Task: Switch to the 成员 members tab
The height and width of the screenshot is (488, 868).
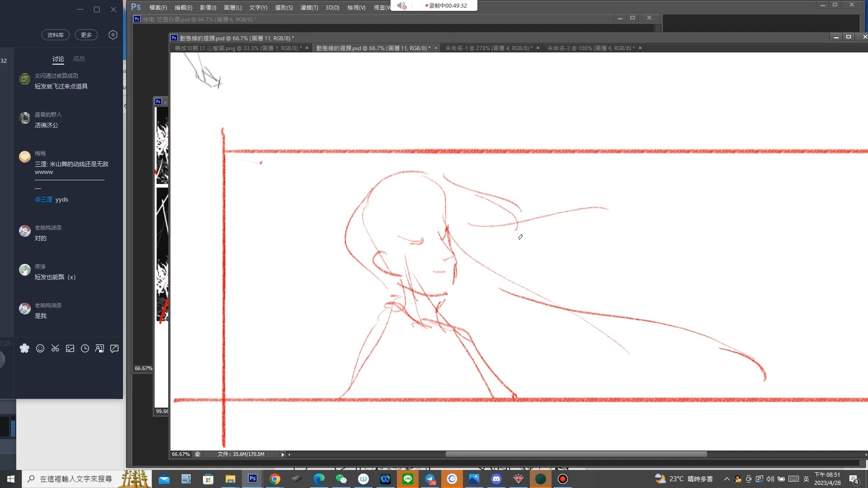Action: [x=79, y=59]
